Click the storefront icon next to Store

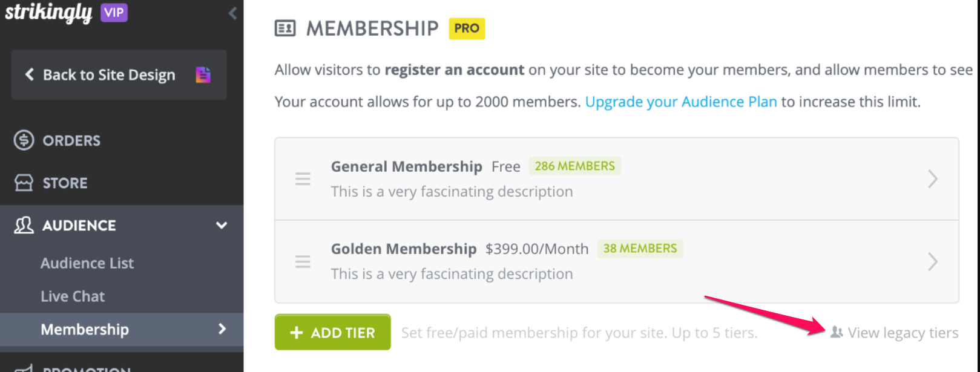point(24,183)
